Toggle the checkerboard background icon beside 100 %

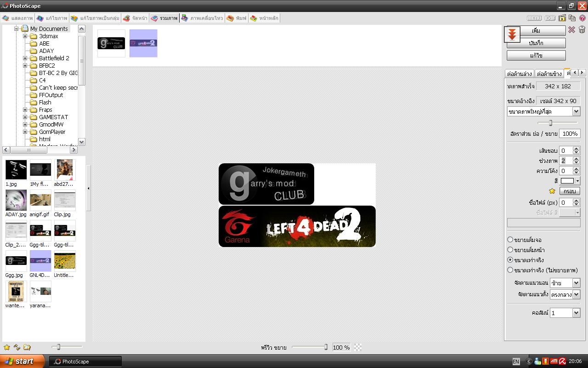(358, 347)
